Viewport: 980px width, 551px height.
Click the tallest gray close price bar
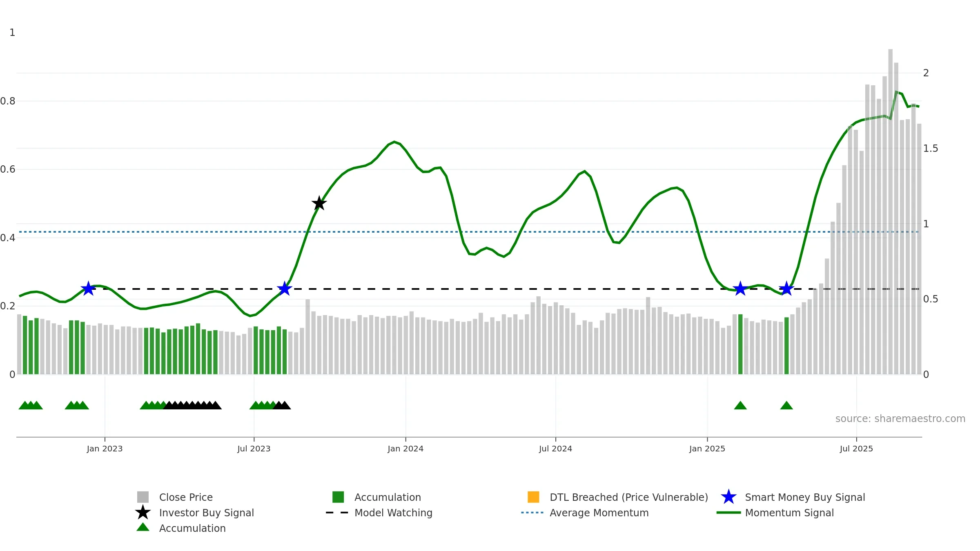[890, 211]
